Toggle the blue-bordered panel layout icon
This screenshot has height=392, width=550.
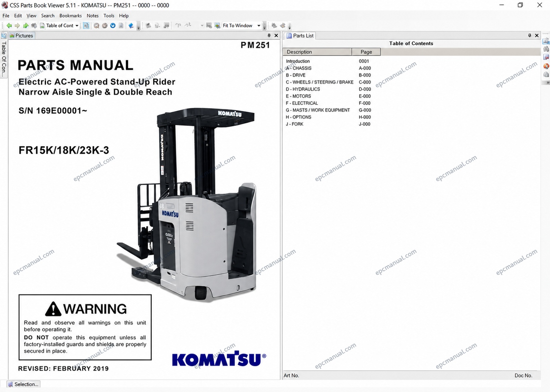point(86,26)
